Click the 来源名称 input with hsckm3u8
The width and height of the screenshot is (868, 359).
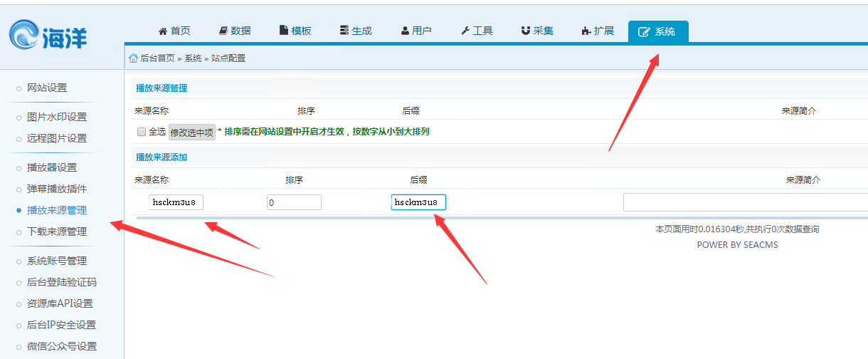176,202
